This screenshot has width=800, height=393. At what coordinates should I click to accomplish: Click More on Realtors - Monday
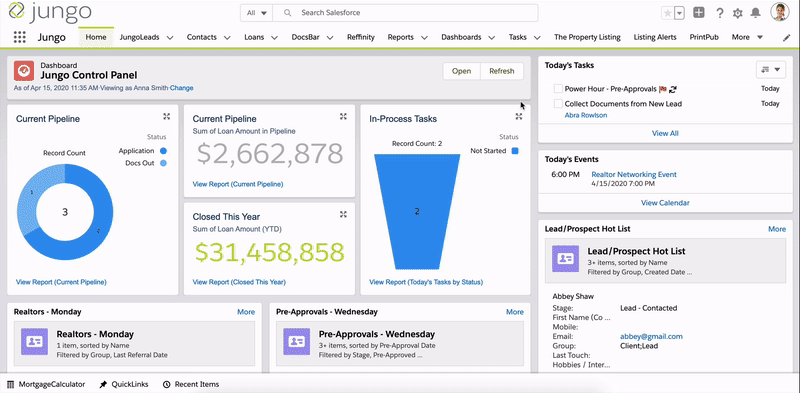246,312
